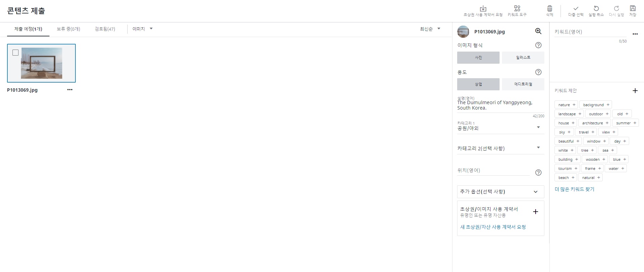Edit the Dumulmeori description text field
Image resolution: width=644 pixels, height=272 pixels.
click(x=500, y=105)
